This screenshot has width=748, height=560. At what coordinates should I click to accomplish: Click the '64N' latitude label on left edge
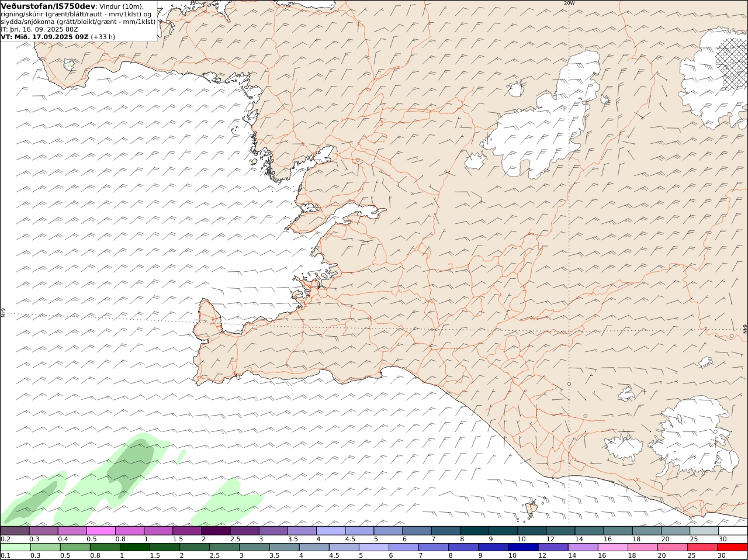(x=3, y=312)
